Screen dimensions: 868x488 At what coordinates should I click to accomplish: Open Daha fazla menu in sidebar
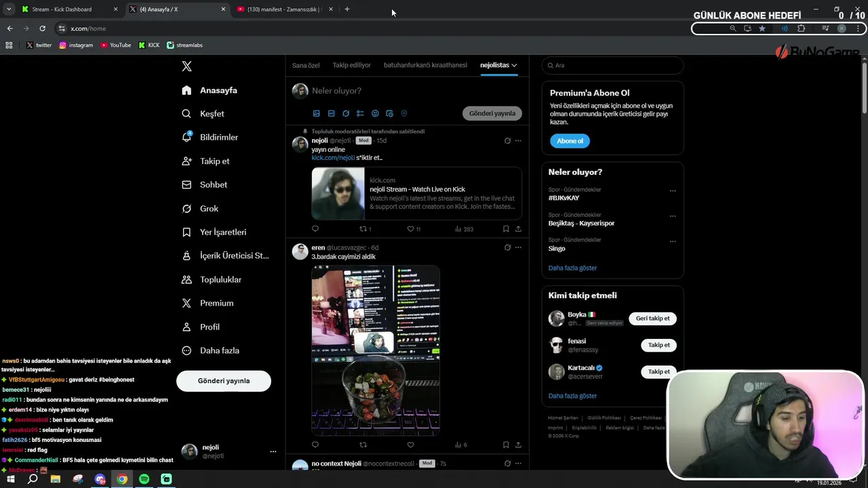[210, 350]
